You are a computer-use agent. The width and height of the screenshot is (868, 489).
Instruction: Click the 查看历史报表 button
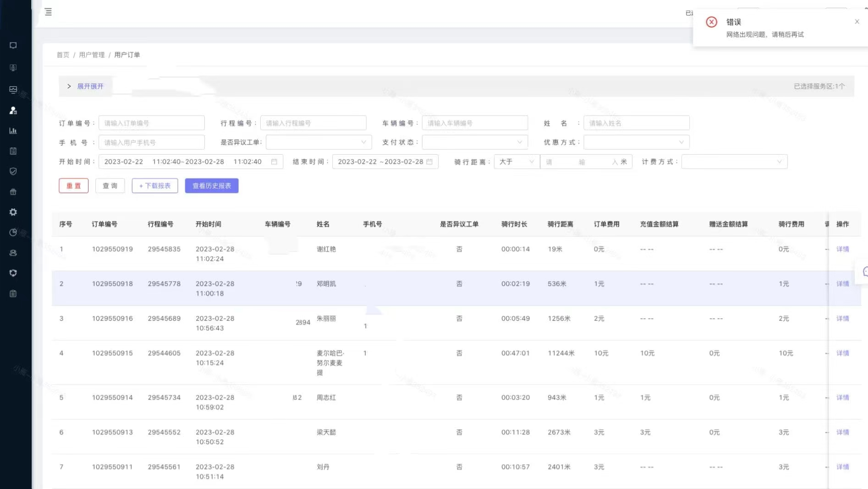tap(212, 186)
